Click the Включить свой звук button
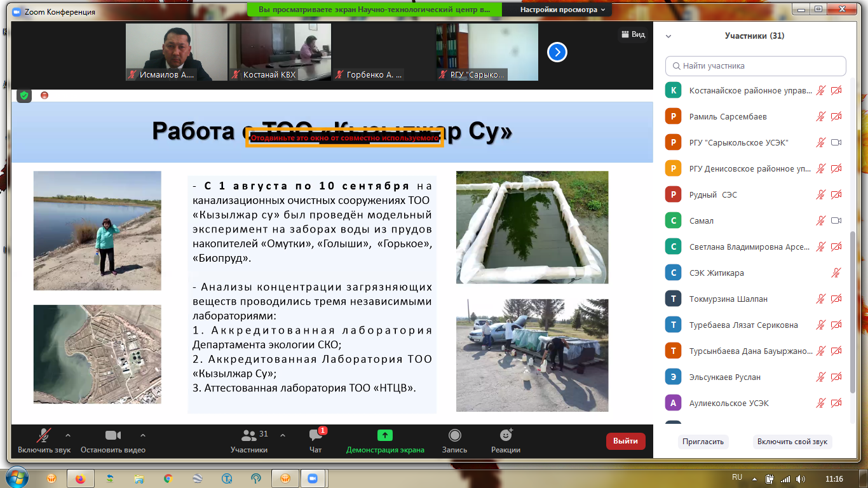This screenshot has height=488, width=868. coord(792,442)
